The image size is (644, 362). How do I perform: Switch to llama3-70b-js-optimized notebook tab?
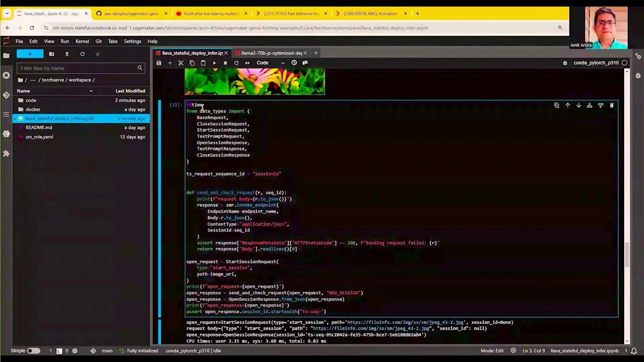click(272, 53)
